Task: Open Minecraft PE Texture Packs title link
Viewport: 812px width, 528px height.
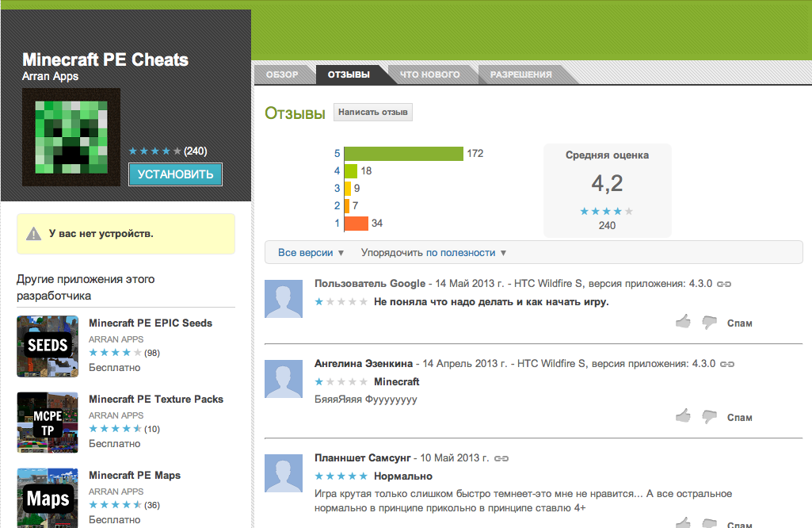Action: tap(156, 399)
